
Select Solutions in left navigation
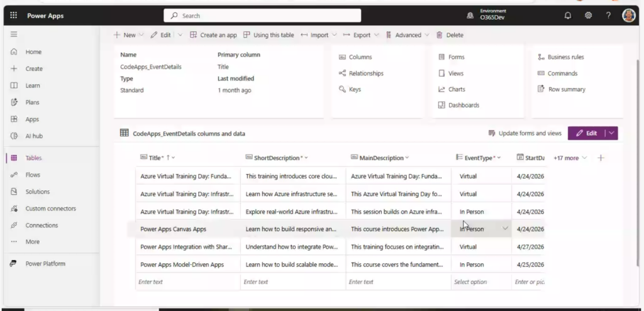(x=37, y=192)
